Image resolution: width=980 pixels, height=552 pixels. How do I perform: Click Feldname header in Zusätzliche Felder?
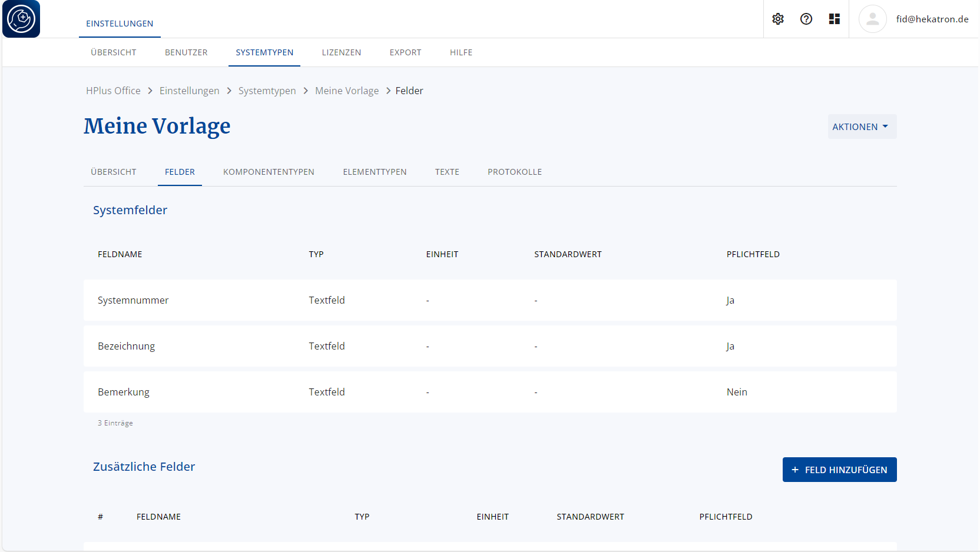pyautogui.click(x=158, y=517)
